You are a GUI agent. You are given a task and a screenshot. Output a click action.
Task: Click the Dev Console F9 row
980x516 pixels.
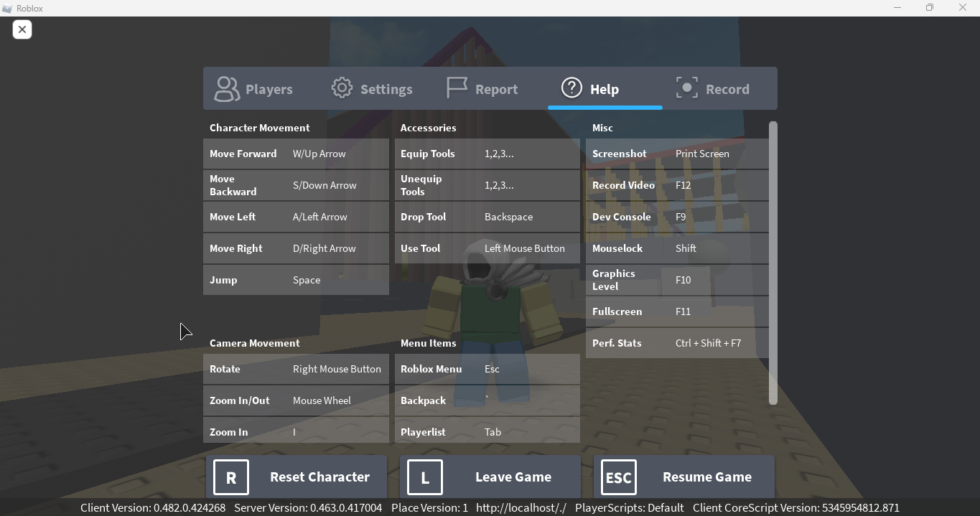(x=677, y=217)
